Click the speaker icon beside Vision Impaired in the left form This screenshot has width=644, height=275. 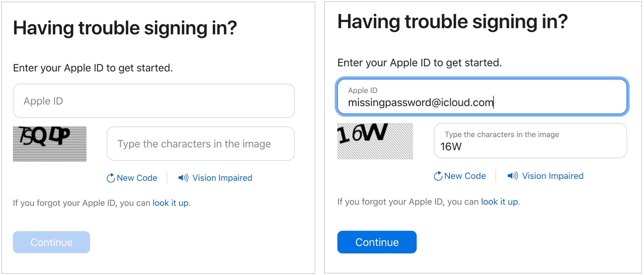coord(183,178)
